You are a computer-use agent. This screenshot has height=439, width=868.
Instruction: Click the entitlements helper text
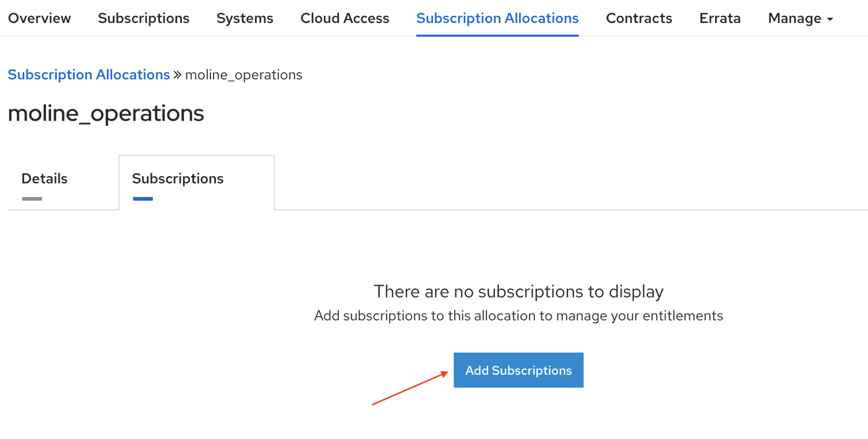point(518,316)
